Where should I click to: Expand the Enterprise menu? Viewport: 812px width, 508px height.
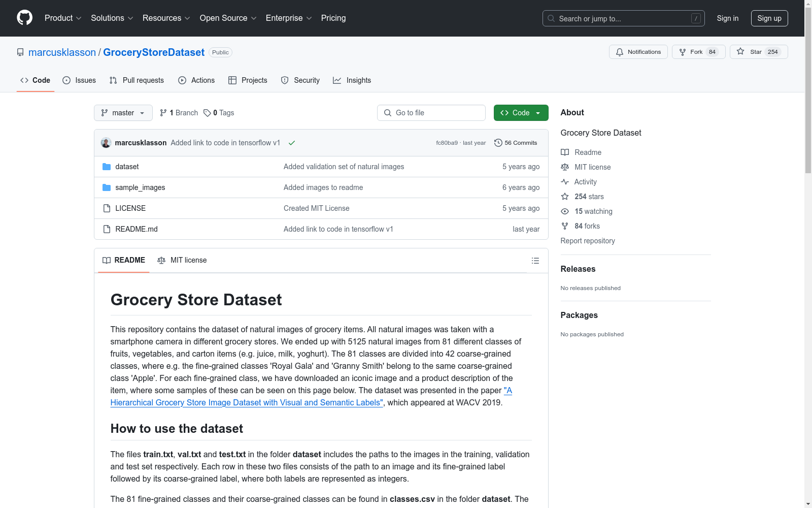coord(289,18)
